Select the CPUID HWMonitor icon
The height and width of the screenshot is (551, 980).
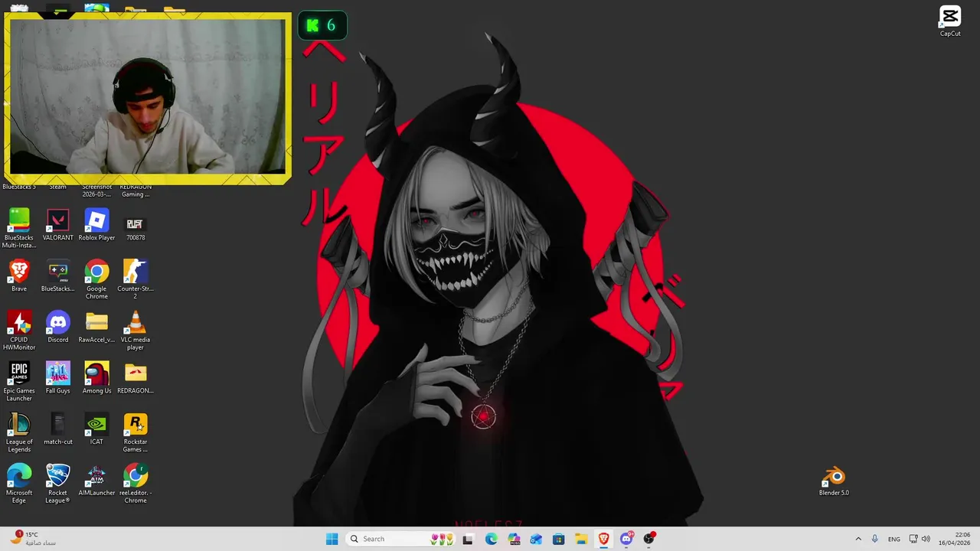19,331
